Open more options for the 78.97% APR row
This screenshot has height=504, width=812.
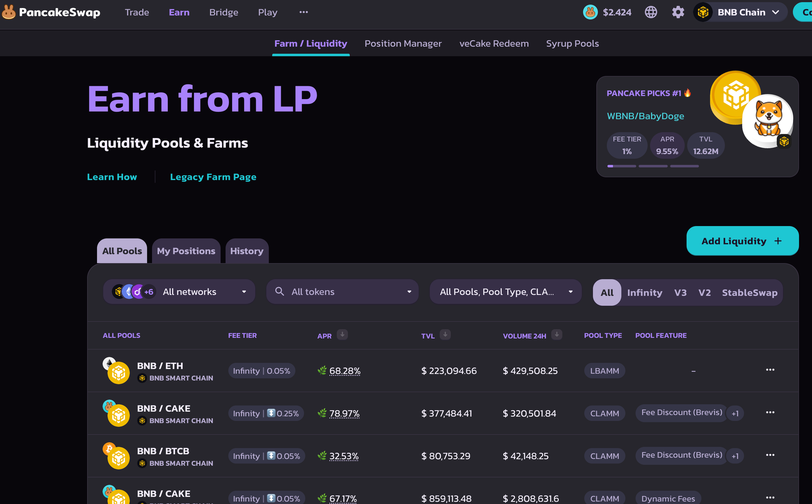pos(770,412)
